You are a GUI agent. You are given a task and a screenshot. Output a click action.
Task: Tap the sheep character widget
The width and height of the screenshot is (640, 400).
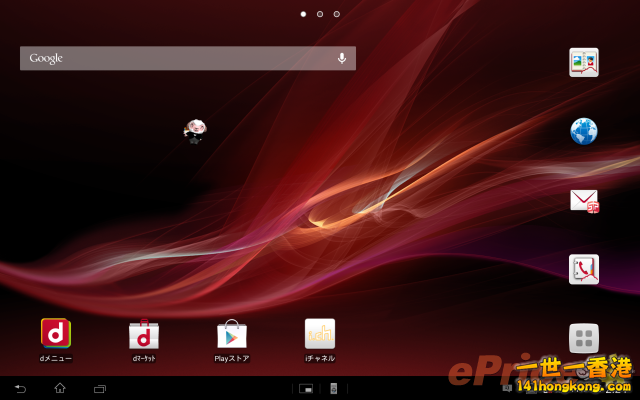click(195, 130)
